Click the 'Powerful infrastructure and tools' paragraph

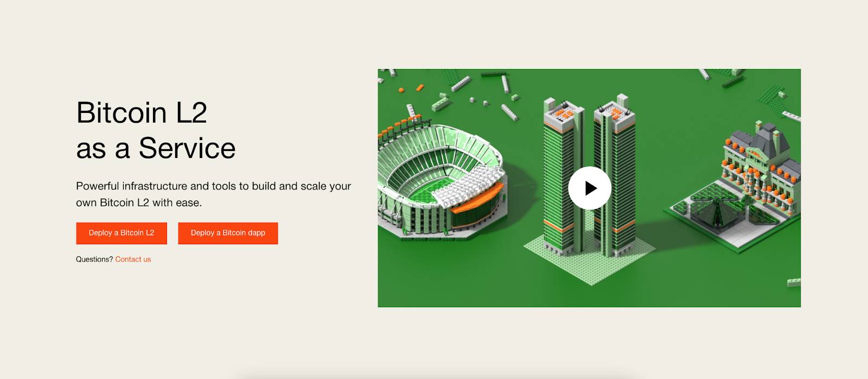pyautogui.click(x=214, y=194)
